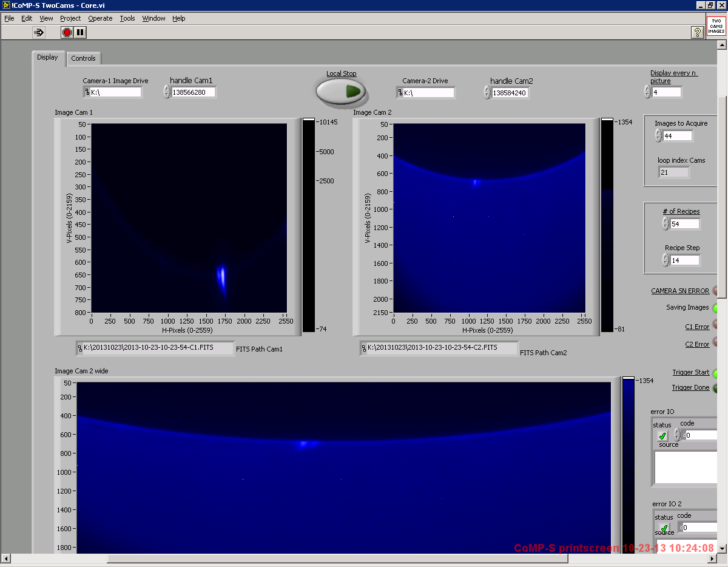Toggle the error IO 2 status indicator
This screenshot has width=728, height=567.
point(664,528)
